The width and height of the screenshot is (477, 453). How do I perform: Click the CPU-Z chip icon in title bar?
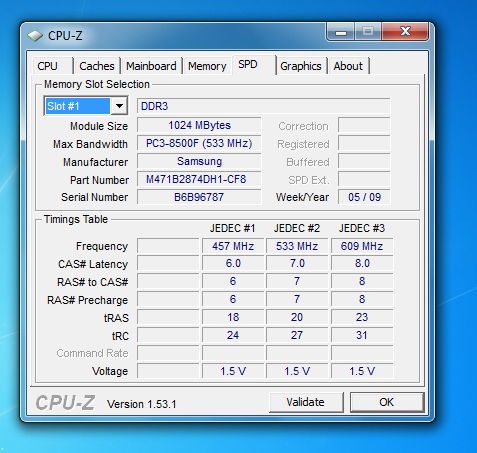coord(35,36)
